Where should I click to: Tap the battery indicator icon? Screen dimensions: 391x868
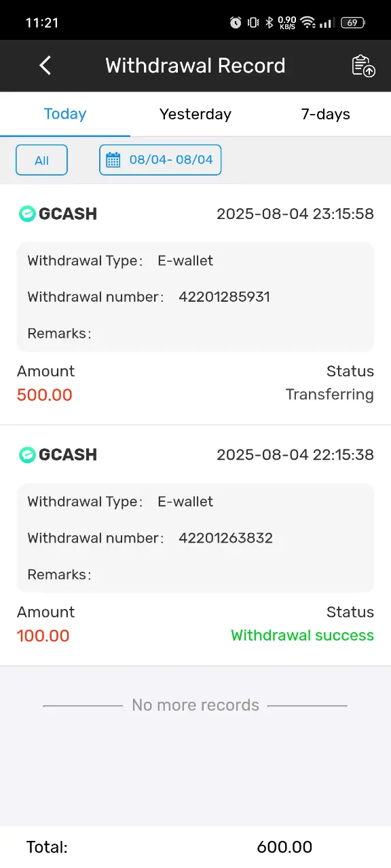pyautogui.click(x=352, y=22)
